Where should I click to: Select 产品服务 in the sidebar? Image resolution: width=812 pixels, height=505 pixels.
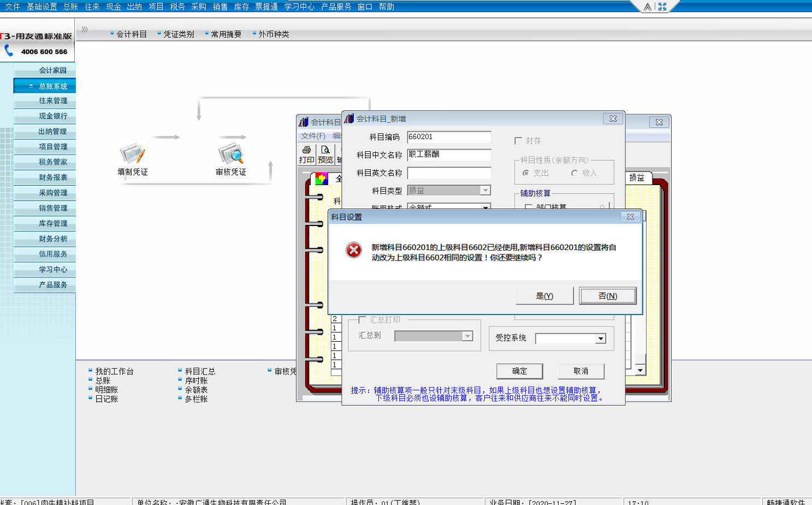[x=45, y=284]
